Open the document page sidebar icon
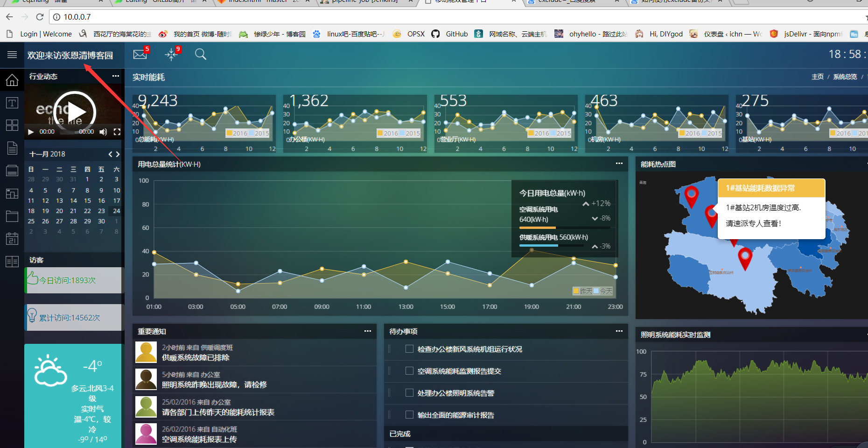 (12, 148)
